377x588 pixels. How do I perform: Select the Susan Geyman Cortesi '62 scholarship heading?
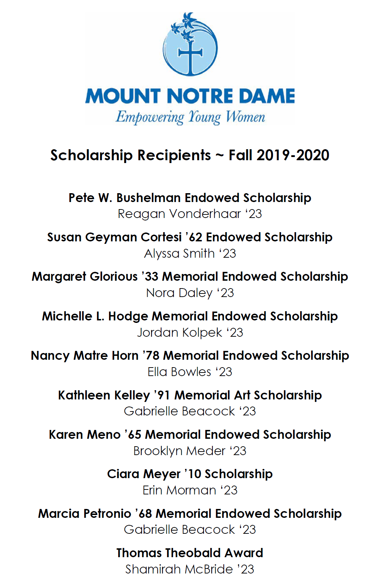click(190, 237)
